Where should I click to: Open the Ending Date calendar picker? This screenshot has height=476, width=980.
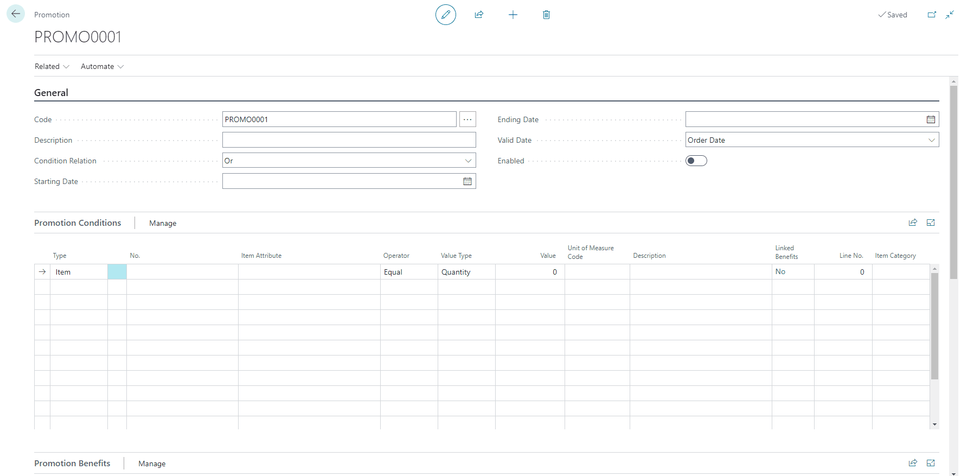pyautogui.click(x=931, y=119)
